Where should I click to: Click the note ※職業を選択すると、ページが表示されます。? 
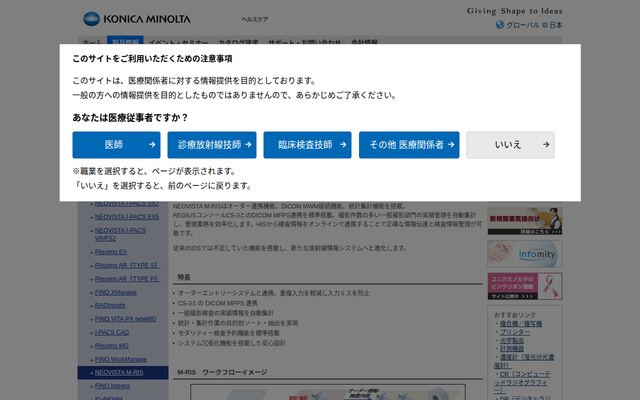pyautogui.click(x=154, y=171)
